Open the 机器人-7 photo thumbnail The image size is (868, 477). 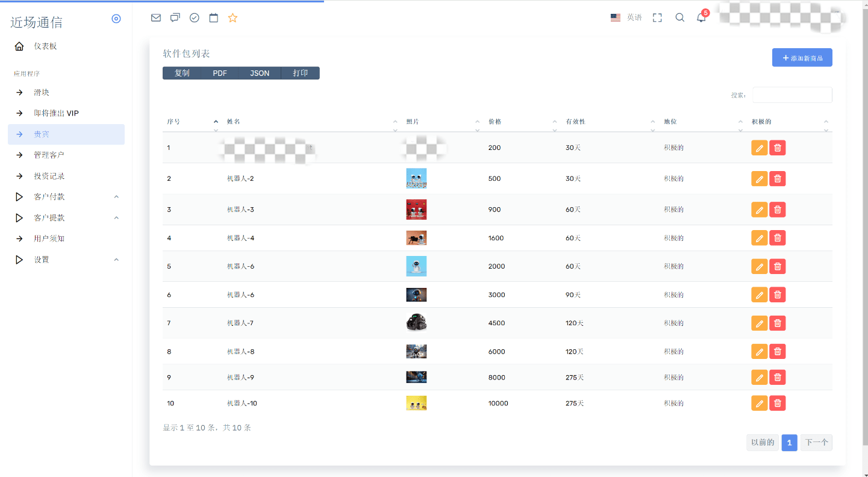416,323
